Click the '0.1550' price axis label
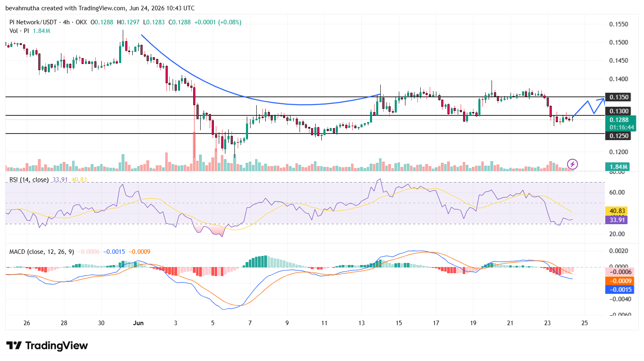 [x=619, y=24]
